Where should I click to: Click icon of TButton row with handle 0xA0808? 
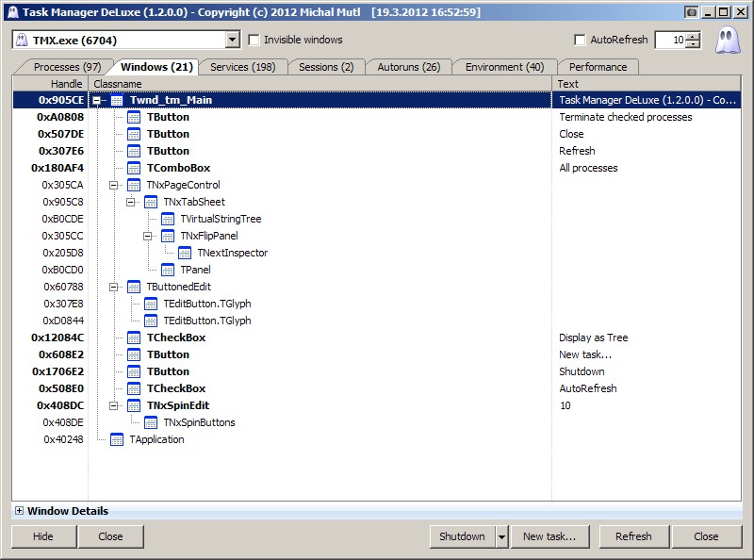(134, 117)
